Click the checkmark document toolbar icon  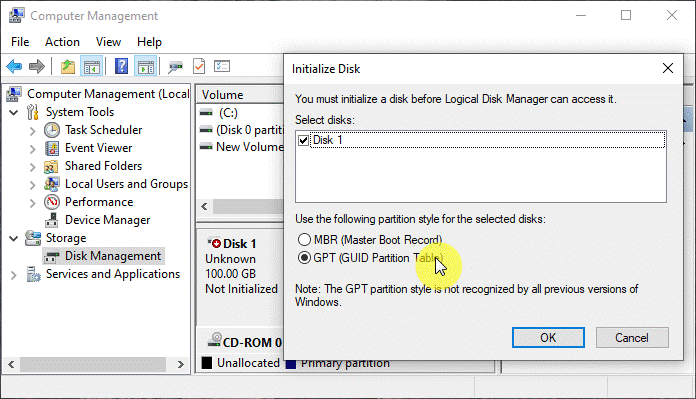tap(199, 67)
